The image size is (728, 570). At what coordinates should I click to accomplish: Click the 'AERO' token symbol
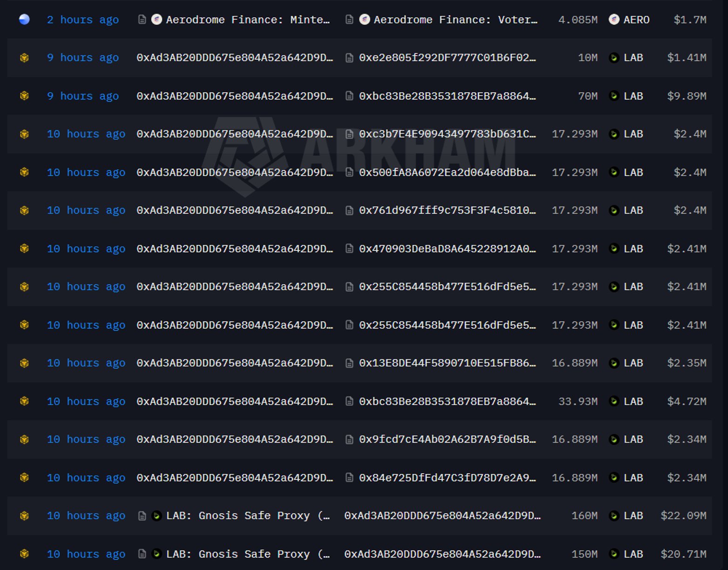[x=636, y=20]
